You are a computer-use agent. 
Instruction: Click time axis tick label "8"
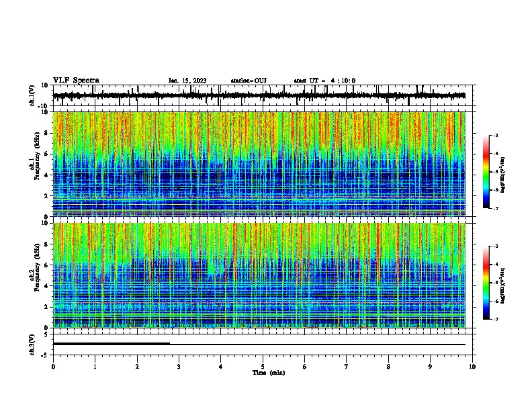(388, 367)
